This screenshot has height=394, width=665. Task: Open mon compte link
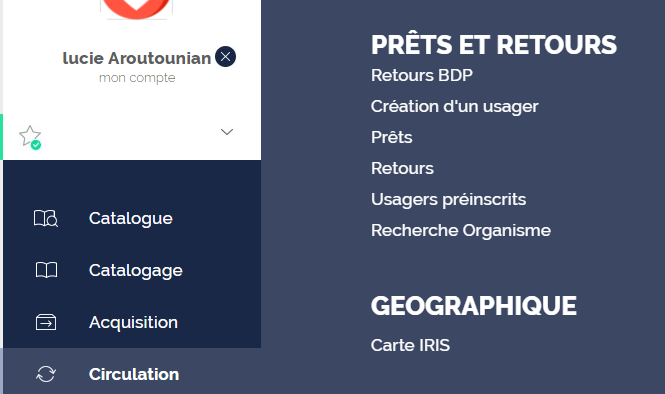137,78
